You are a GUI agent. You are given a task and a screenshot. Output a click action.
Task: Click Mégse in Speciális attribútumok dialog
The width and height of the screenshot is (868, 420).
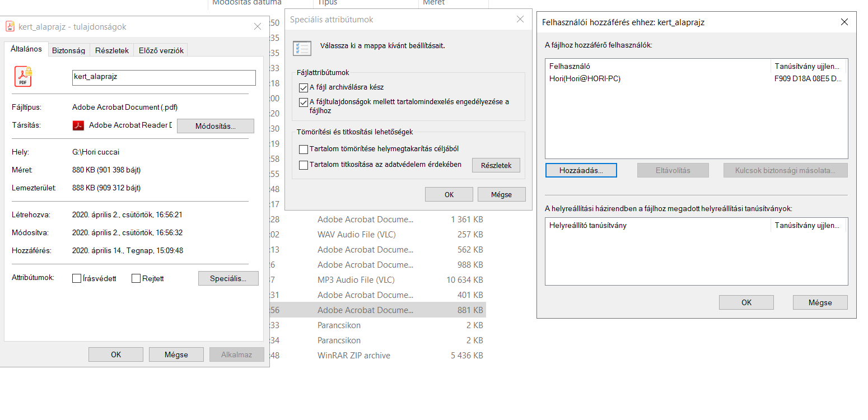[x=502, y=194]
